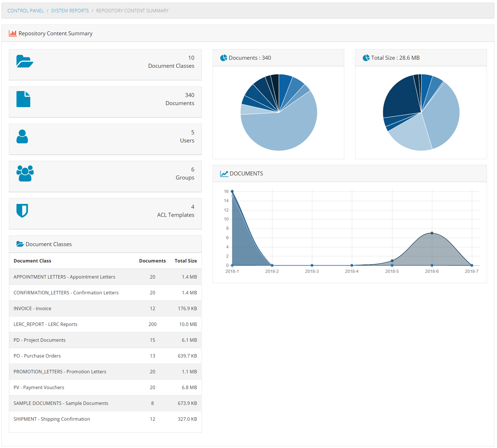Select SHIPMENT - Shipping Confirmation row
Image resolution: width=497 pixels, height=448 pixels.
(x=105, y=419)
